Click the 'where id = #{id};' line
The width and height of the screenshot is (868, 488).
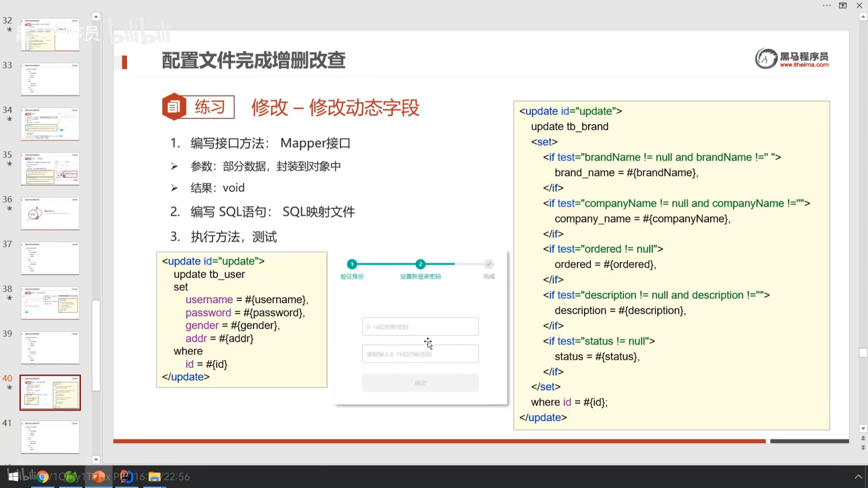click(x=569, y=402)
